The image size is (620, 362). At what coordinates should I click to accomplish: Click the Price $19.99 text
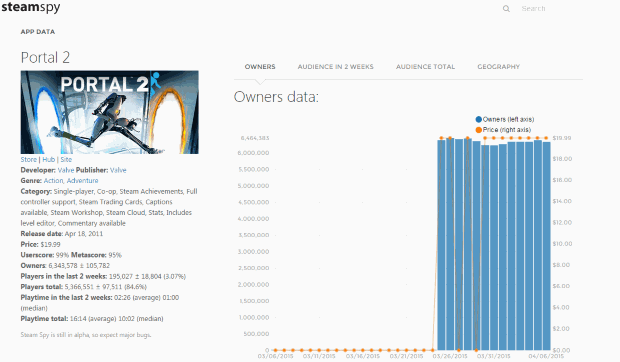coord(40,245)
